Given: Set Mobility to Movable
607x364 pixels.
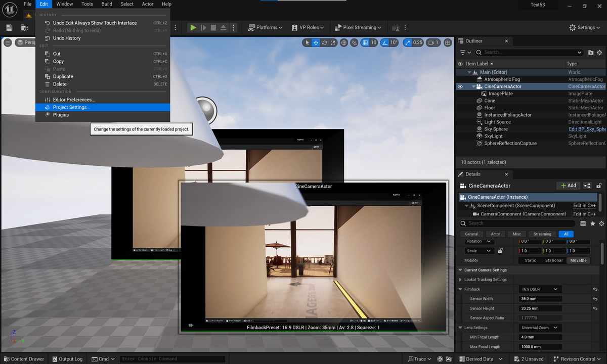Looking at the screenshot, I should [578, 260].
